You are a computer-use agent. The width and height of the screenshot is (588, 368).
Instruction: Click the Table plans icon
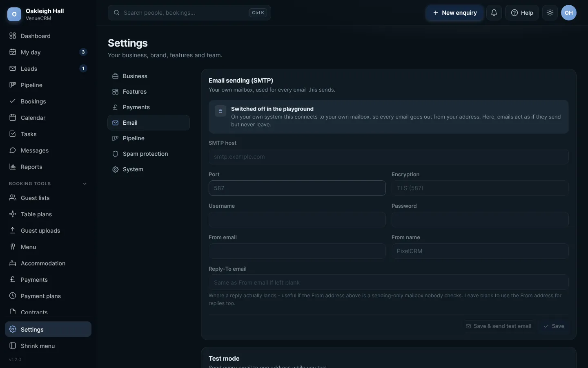(13, 214)
